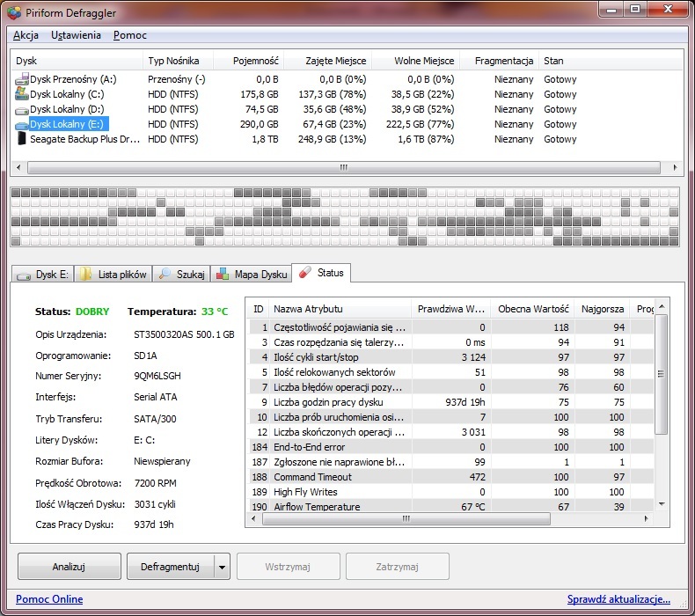Select the End-to-End error attribute row
The width and height of the screenshot is (695, 616).
tap(450, 447)
